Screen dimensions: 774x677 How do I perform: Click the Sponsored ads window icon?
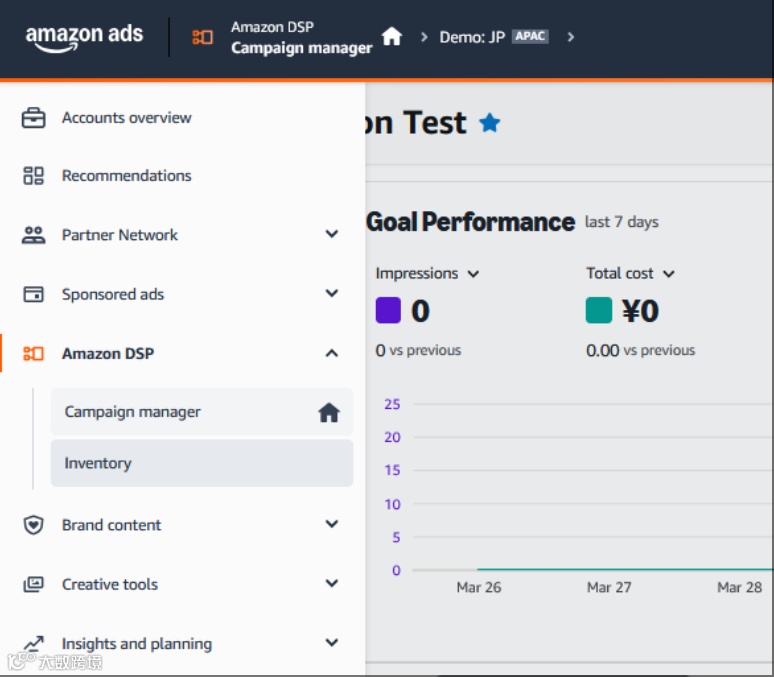point(34,294)
